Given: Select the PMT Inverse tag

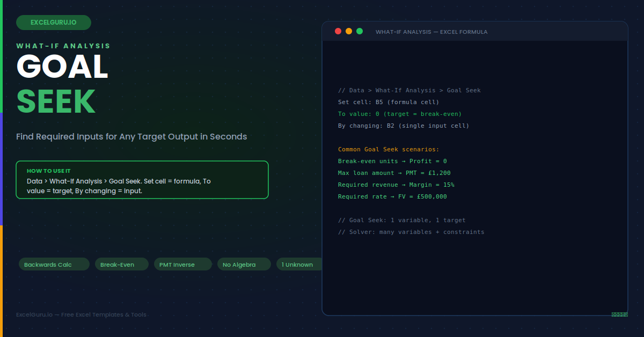Looking at the screenshot, I should click(182, 264).
